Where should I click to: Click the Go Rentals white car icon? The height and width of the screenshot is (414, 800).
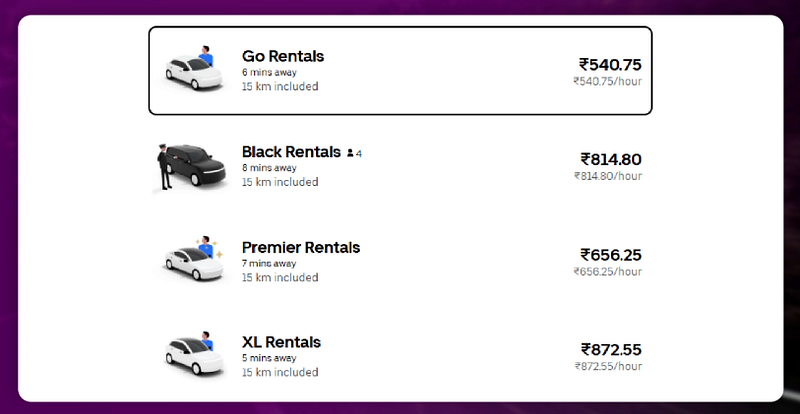(x=194, y=69)
